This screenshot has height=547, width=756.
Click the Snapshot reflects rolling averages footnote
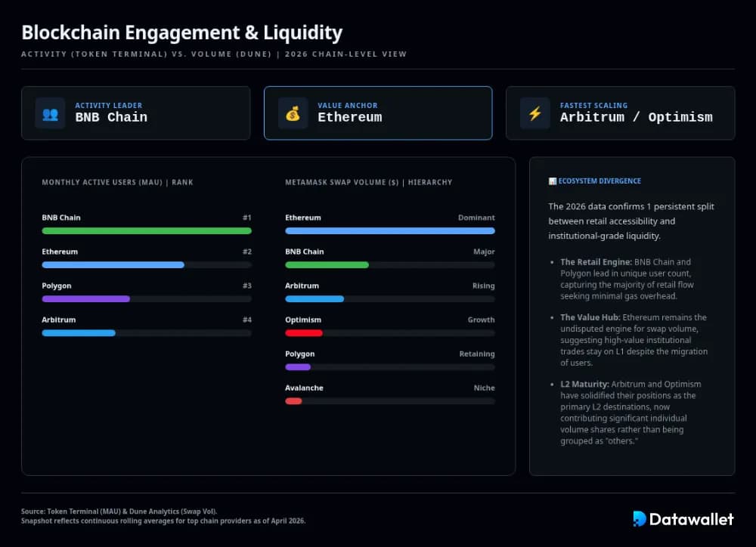pos(163,521)
